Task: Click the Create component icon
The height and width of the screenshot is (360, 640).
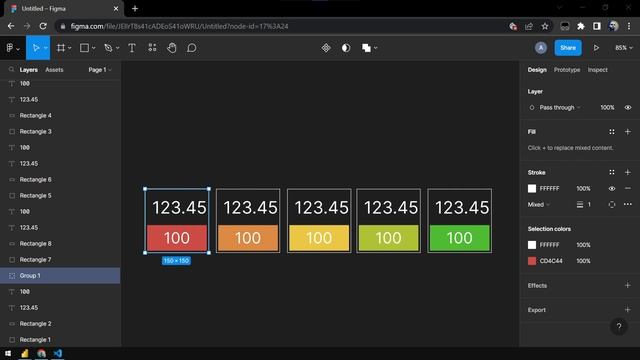Action: pyautogui.click(x=326, y=48)
